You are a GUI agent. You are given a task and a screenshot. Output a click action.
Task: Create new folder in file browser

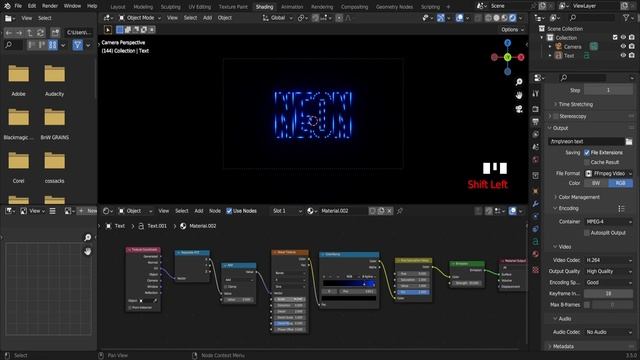(x=55, y=32)
